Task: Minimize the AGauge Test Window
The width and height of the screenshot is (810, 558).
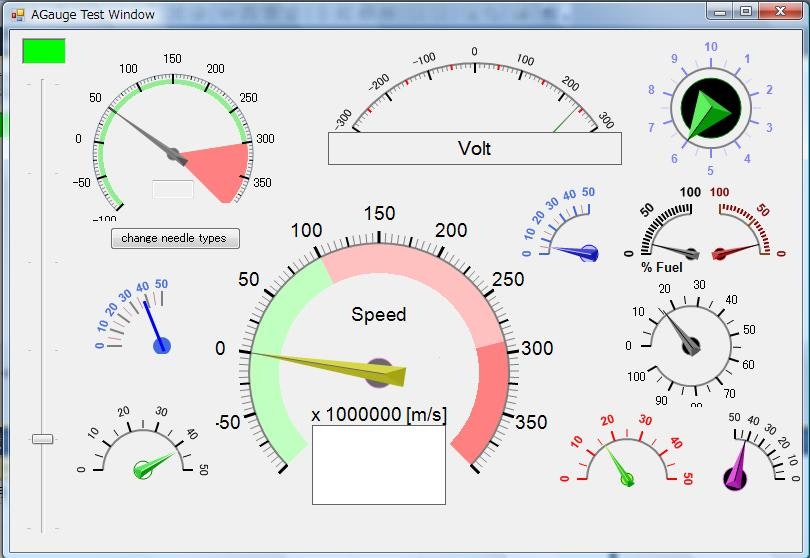Action: point(721,11)
